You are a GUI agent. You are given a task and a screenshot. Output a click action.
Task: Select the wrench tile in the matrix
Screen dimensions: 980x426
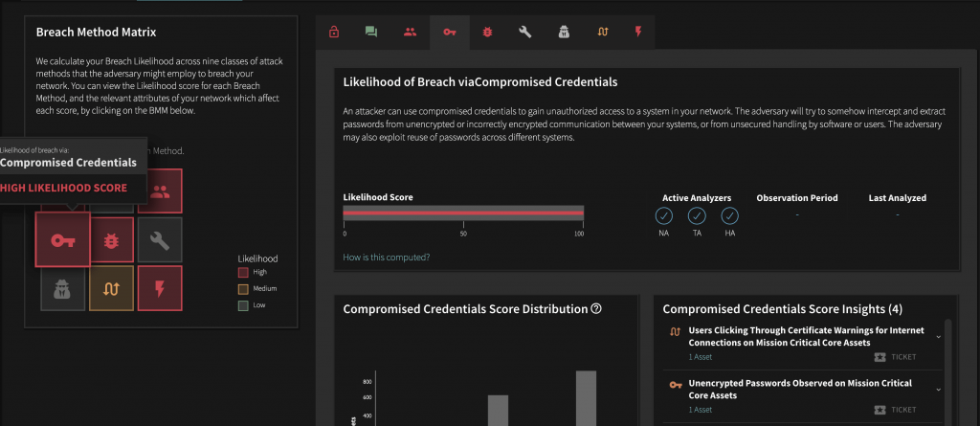(160, 239)
